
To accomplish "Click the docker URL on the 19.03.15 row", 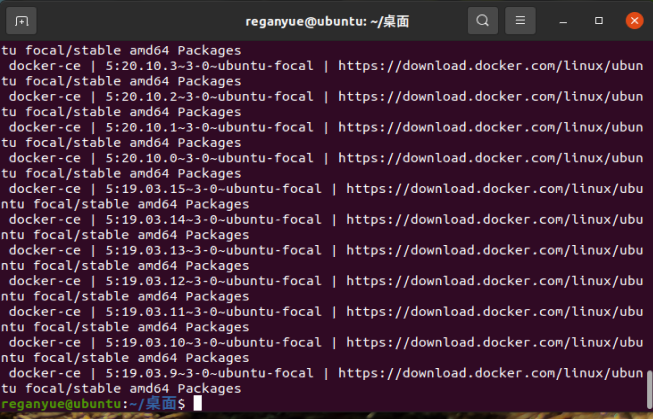I will click(x=495, y=189).
